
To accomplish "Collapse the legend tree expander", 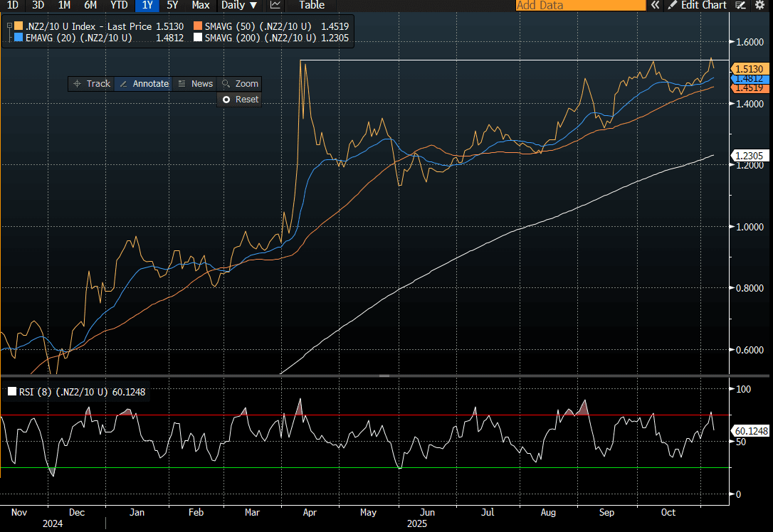I will coord(9,26).
